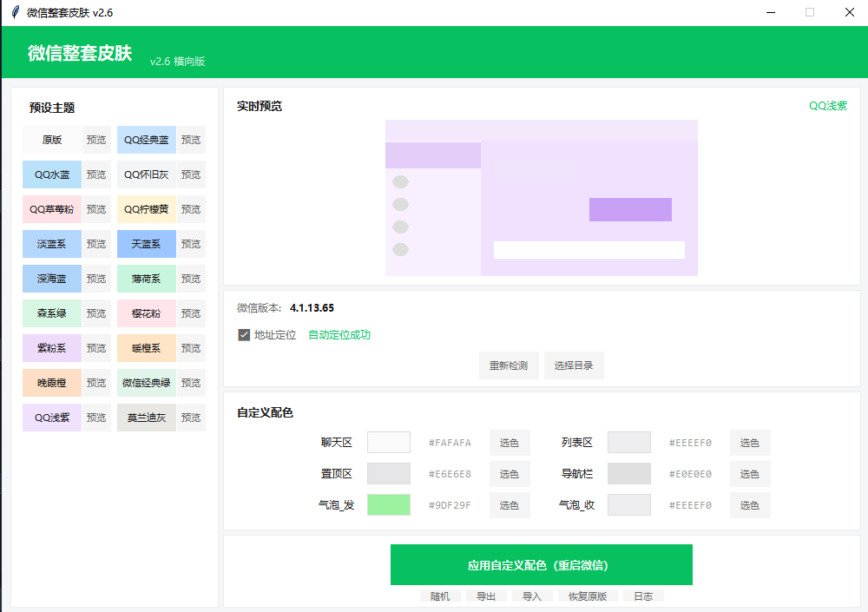The height and width of the screenshot is (612, 868).
Task: Open 选择目录 directory chooser
Action: [x=574, y=365]
